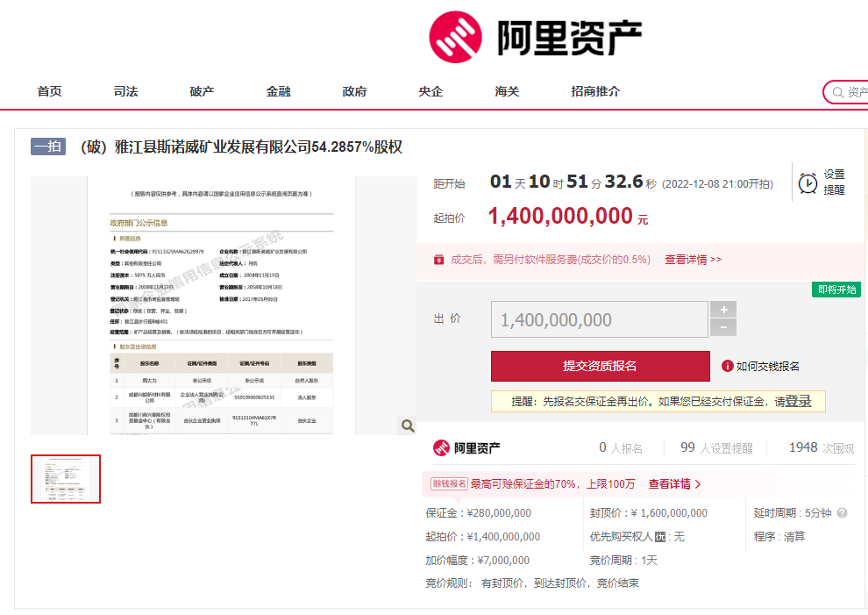
Task: Open the 海关 navigation tab
Action: pos(507,91)
